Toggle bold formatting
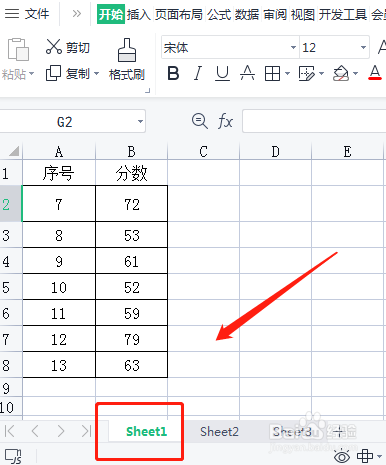The height and width of the screenshot is (465, 386). click(173, 73)
